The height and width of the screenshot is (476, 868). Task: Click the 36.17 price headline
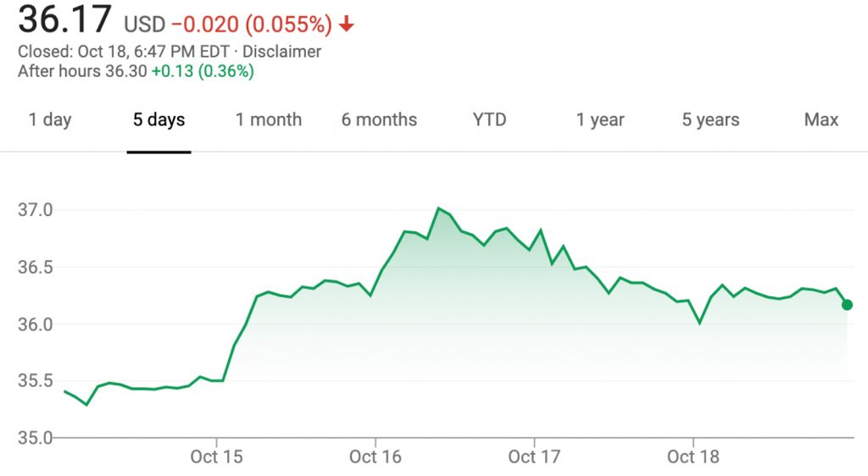click(64, 19)
